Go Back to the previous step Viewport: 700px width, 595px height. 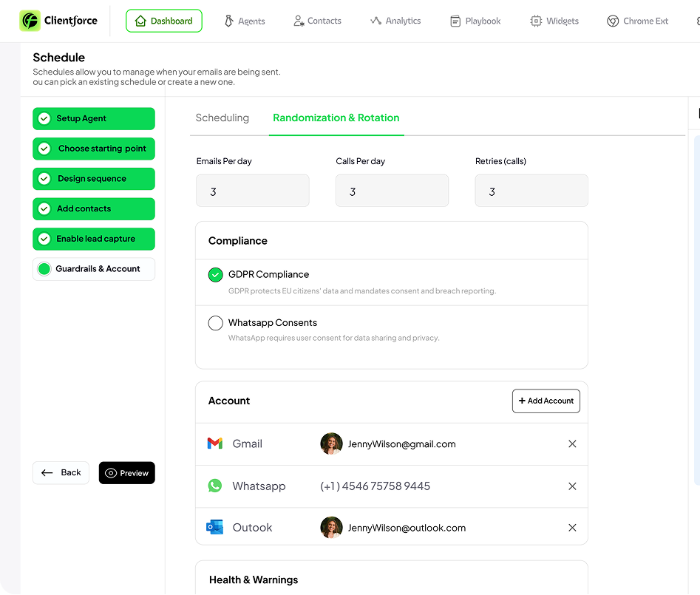(61, 473)
